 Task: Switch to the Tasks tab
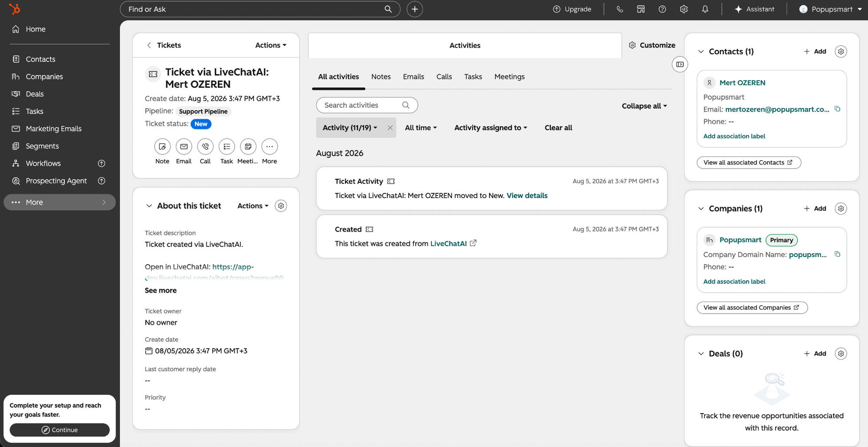click(x=473, y=76)
